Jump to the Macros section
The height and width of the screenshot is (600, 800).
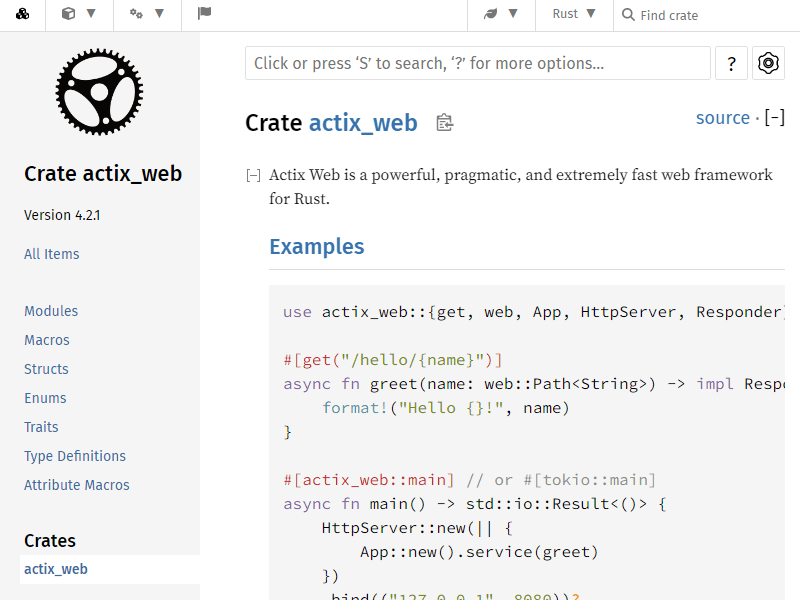(x=47, y=340)
